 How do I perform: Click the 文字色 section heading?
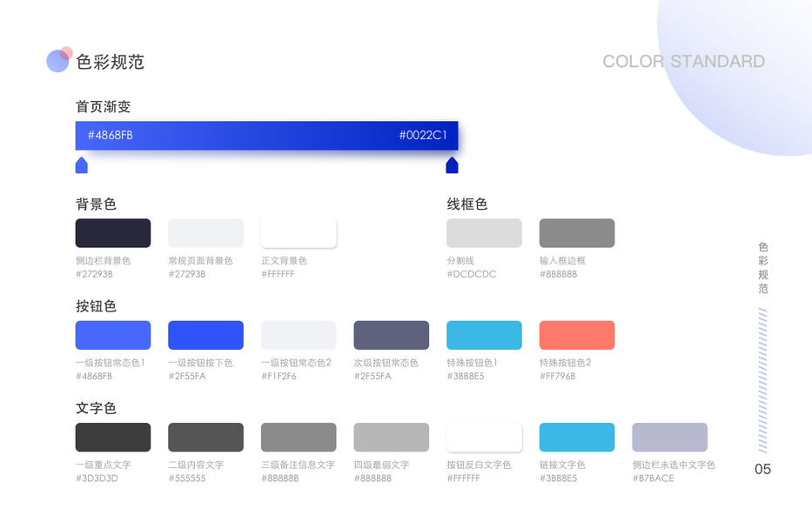[x=96, y=408]
